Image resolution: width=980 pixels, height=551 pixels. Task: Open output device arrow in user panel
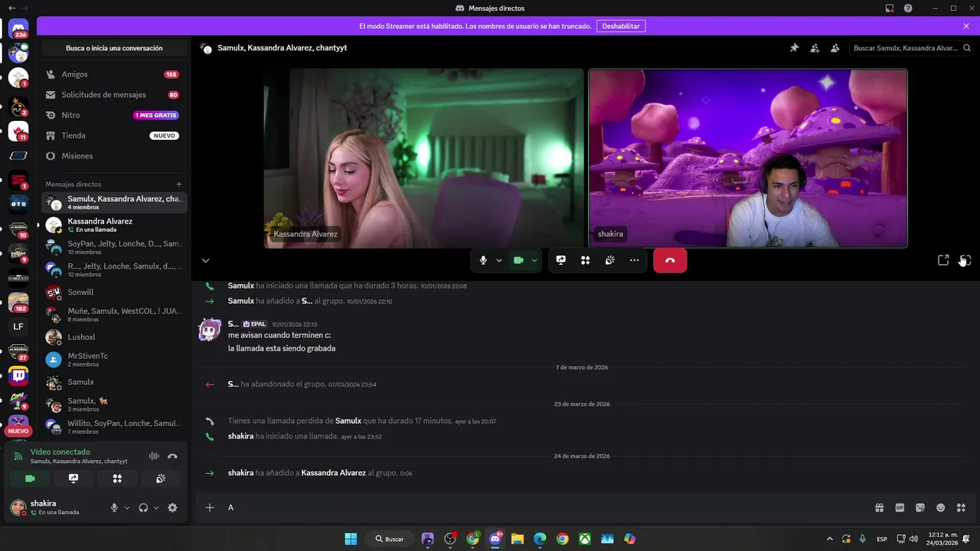[x=156, y=507]
